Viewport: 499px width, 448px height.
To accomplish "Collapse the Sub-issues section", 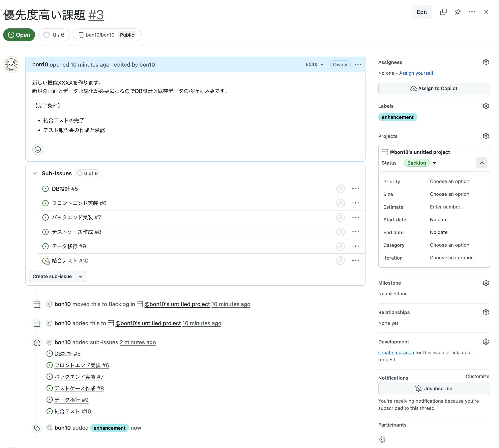I will pos(35,173).
